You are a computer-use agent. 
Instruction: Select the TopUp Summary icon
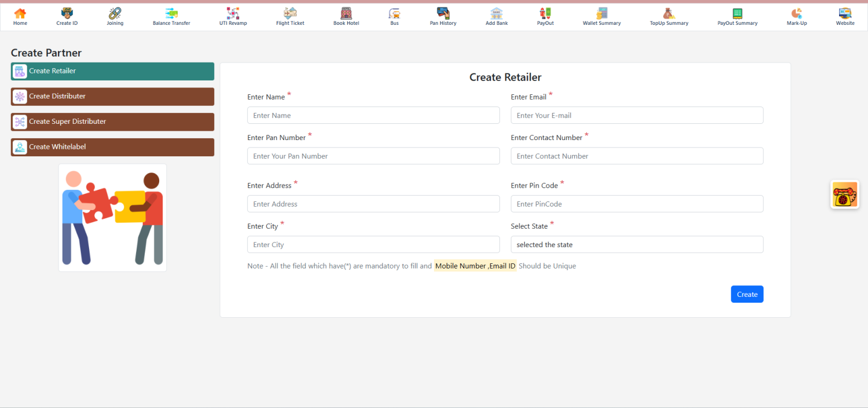669,13
